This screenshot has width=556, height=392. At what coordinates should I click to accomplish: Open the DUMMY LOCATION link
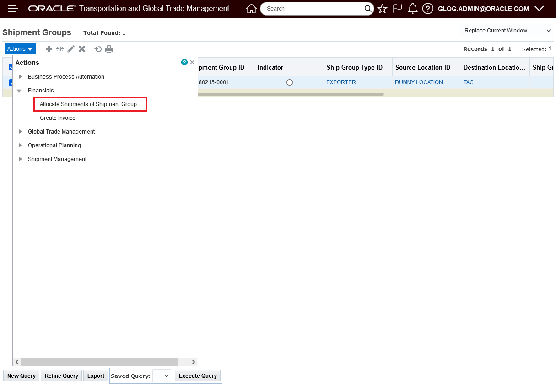[x=419, y=82]
